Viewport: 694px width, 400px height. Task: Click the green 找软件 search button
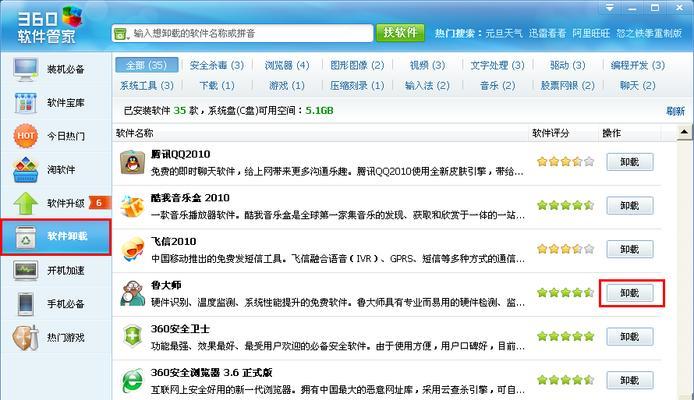400,33
